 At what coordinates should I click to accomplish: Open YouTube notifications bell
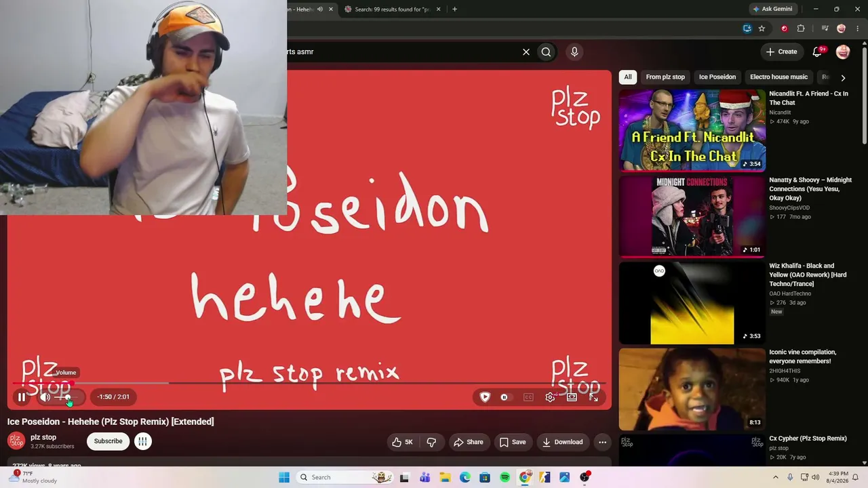pos(818,52)
